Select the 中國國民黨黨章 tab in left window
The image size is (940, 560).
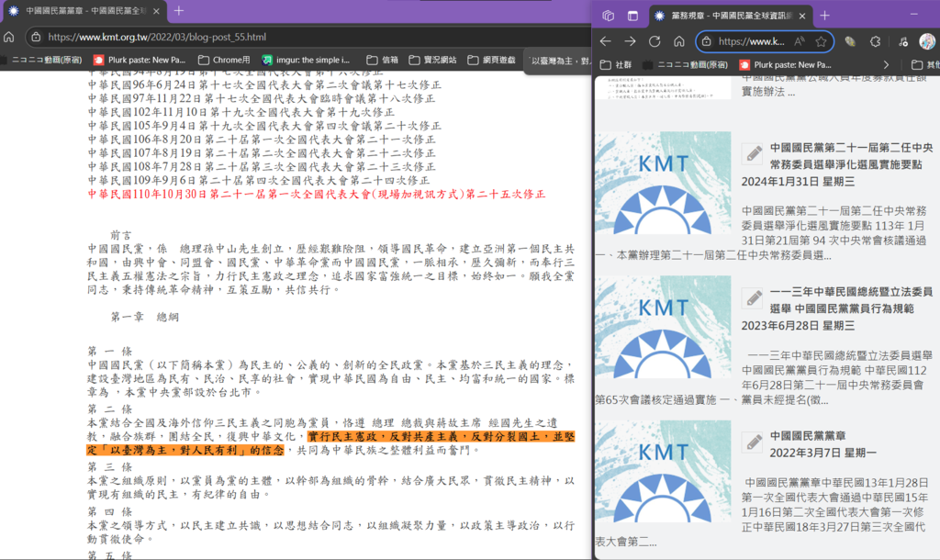[x=84, y=11]
